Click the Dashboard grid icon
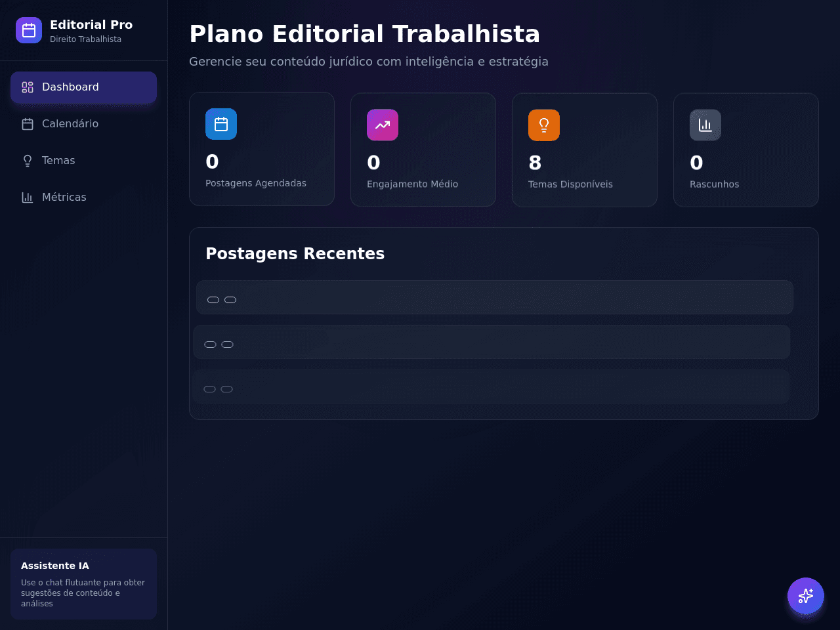 pyautogui.click(x=28, y=87)
